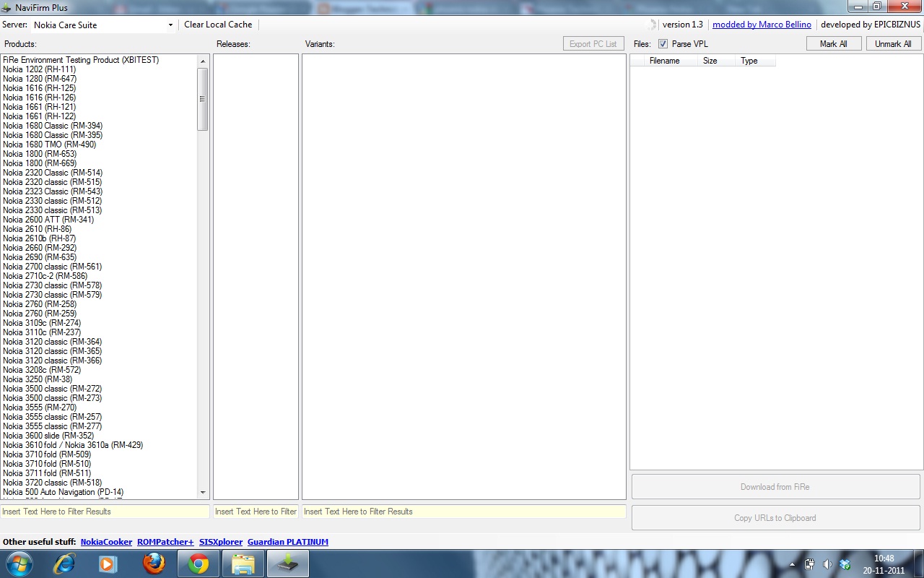924x578 pixels.
Task: Select Nokia 2323 Classic (RM-543)
Action: (x=53, y=191)
